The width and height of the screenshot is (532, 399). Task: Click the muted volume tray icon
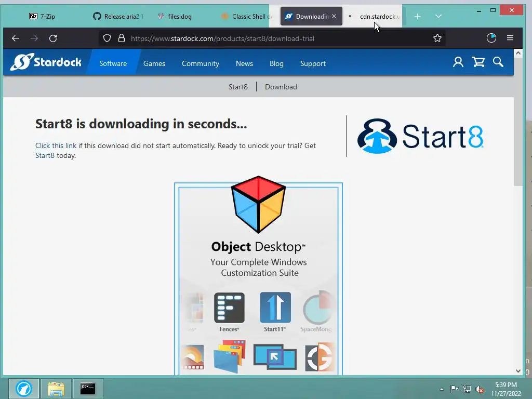pos(480,389)
